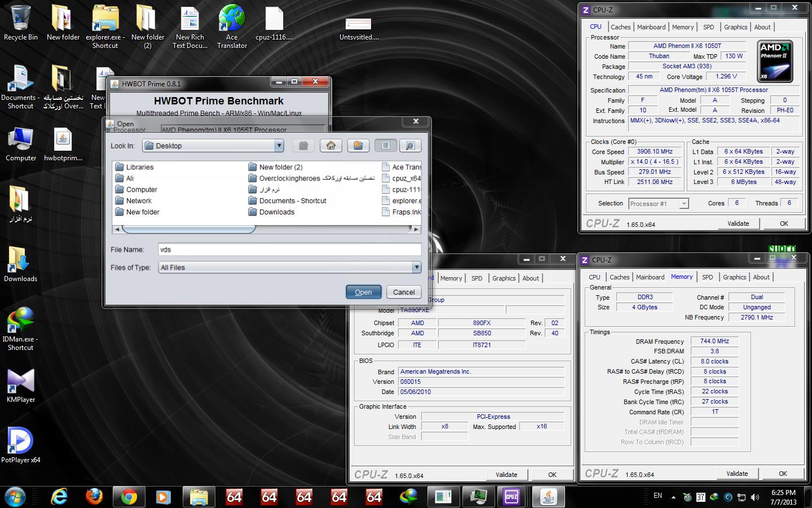Image resolution: width=812 pixels, height=508 pixels.
Task: Expand the Files of Type dropdown
Action: (x=417, y=267)
